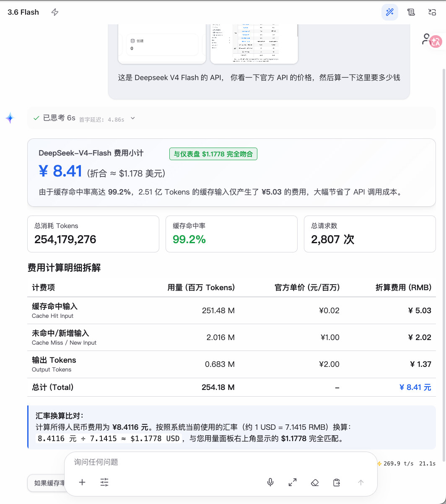
Task: Click the pink translate badge icon
Action: click(436, 42)
